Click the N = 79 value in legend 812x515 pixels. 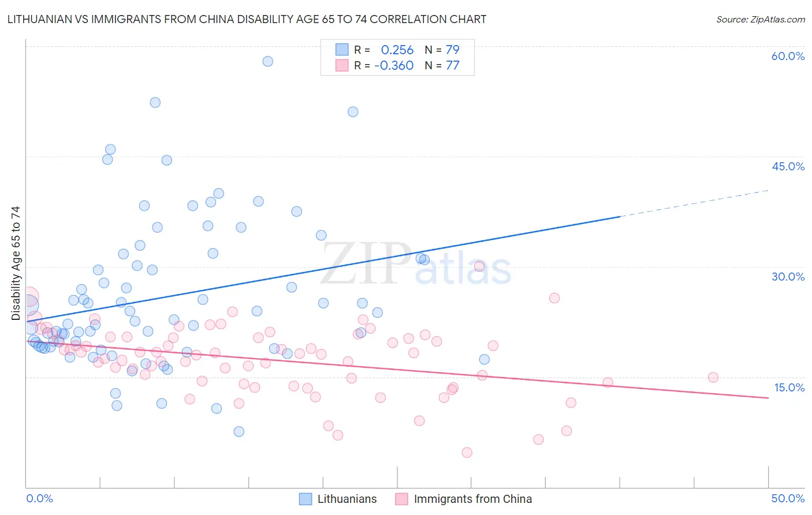[x=442, y=50]
